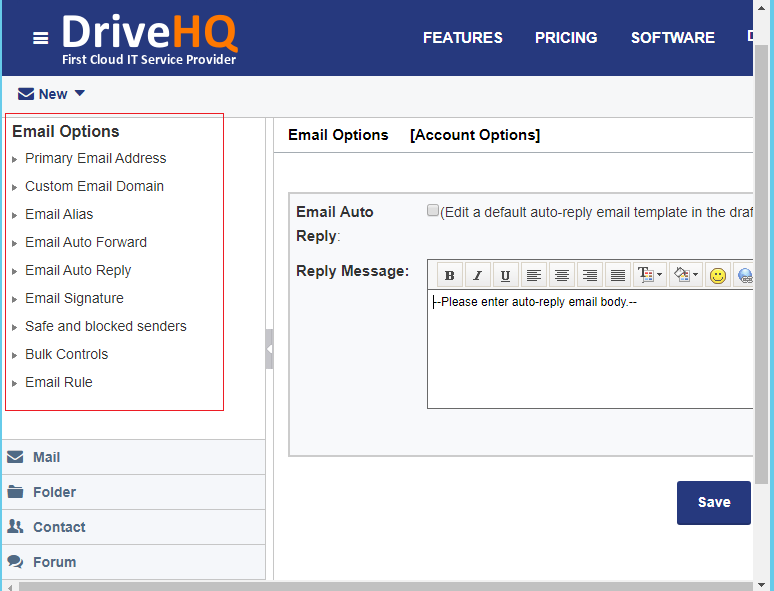Enable the Email Auto Reply checkbox
Viewport: 774px width, 591px height.
coord(432,210)
